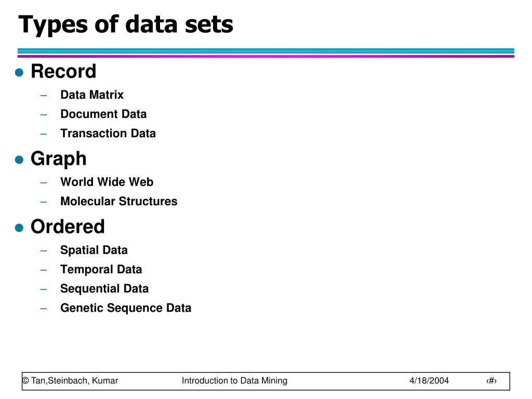Select the World Wide Web entry
The width and height of the screenshot is (532, 399).
107,182
